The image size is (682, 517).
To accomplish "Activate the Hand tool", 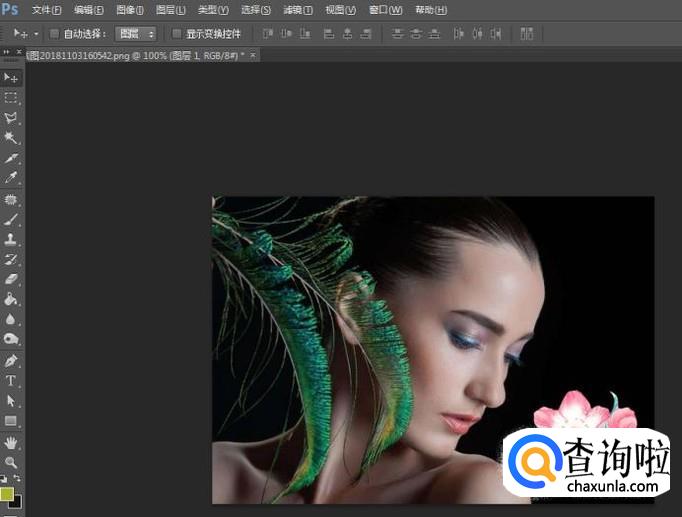I will point(11,442).
